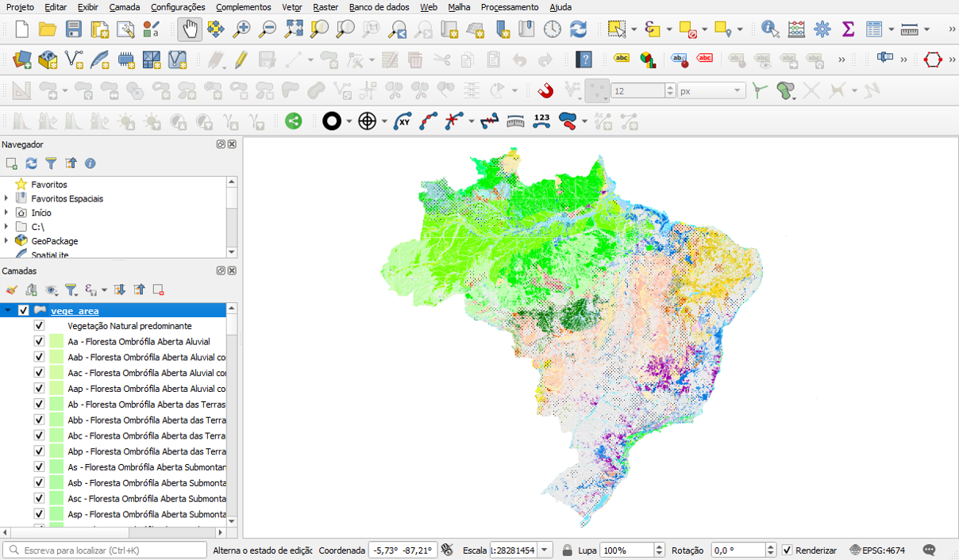Image resolution: width=959 pixels, height=560 pixels.
Task: Save the project with the floppy disk icon
Action: (x=73, y=29)
